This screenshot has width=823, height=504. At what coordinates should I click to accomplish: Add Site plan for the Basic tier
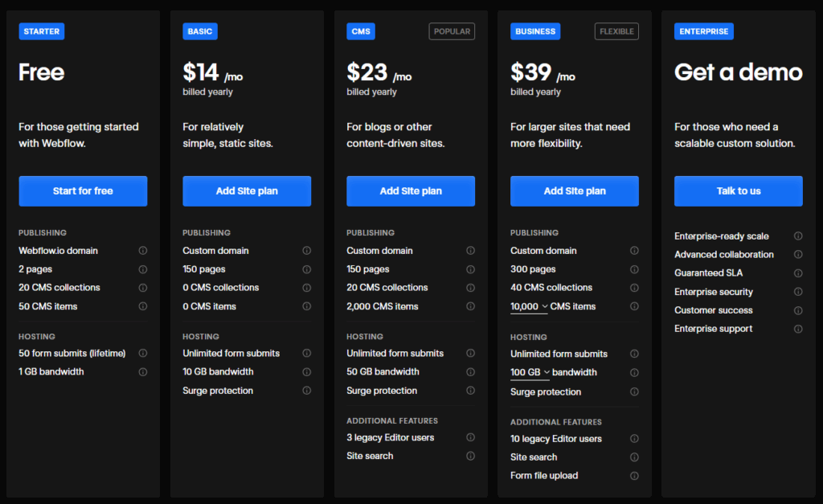point(247,191)
